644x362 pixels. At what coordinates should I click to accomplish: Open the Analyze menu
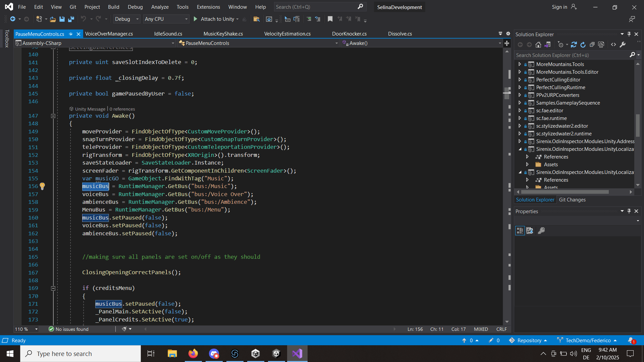point(160,7)
